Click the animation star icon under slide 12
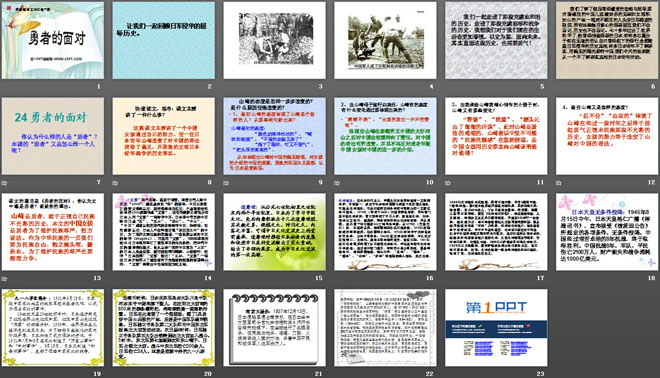660x378 pixels. point(559,183)
